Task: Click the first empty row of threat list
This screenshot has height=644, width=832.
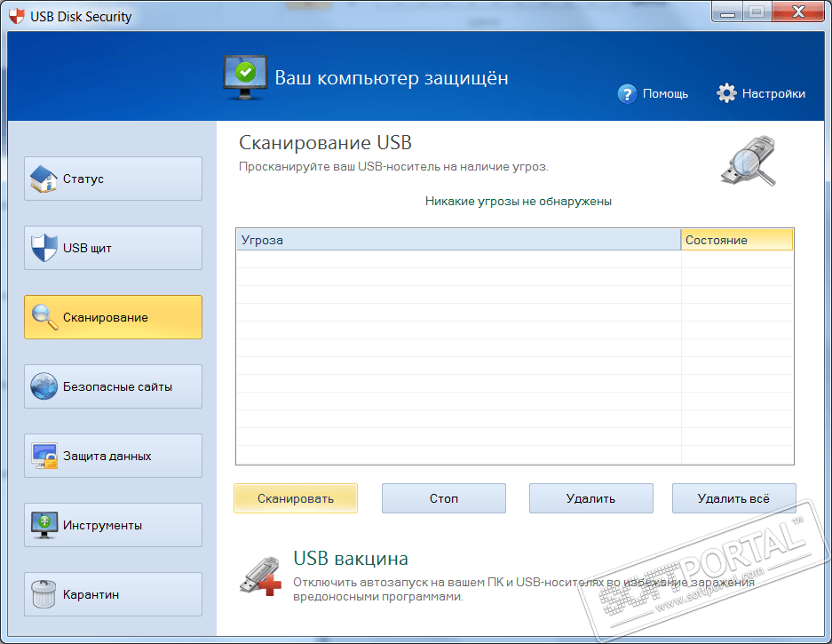Action: 515,259
